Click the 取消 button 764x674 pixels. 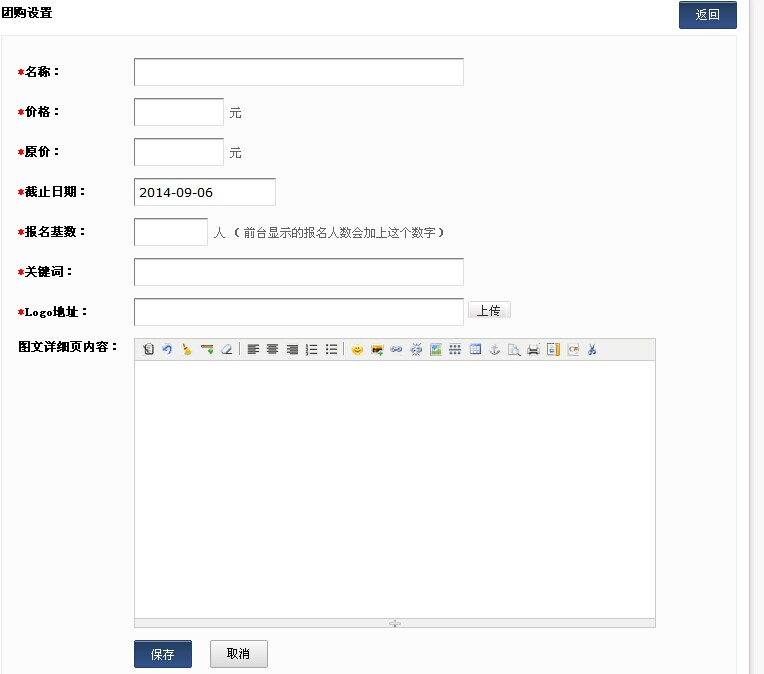[239, 654]
